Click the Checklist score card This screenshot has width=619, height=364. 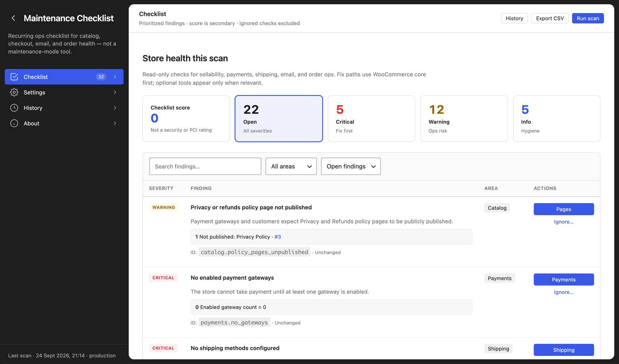click(x=186, y=119)
